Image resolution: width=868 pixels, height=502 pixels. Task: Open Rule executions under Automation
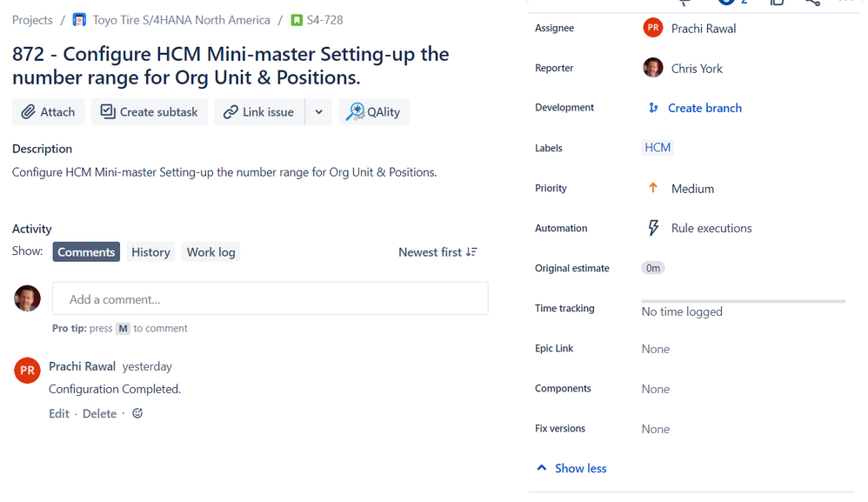pyautogui.click(x=711, y=228)
